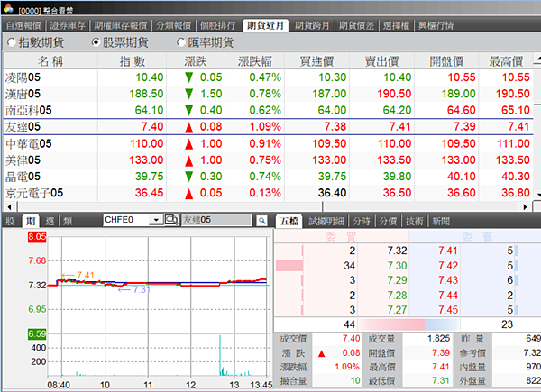Select the 京元電子05 row
The width and height of the screenshot is (541, 392).
[268, 193]
